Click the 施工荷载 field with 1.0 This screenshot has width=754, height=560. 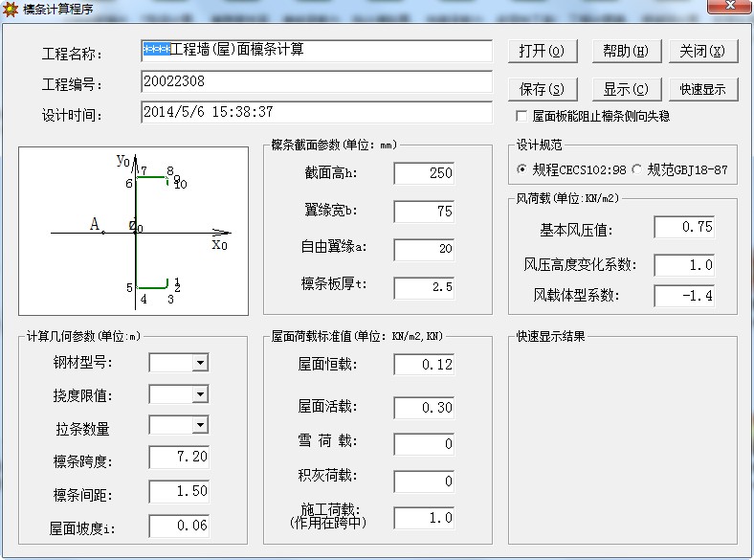pos(424,518)
